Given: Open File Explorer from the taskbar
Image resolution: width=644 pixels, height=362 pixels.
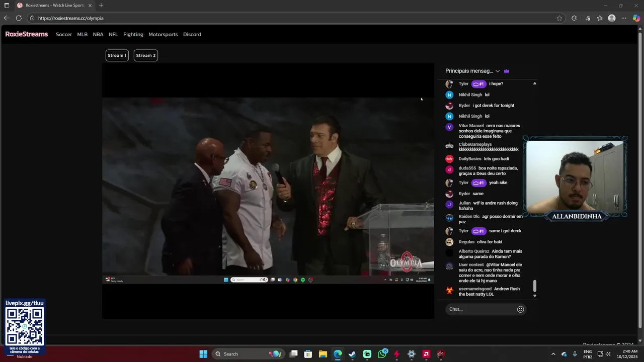Looking at the screenshot, I should coord(323,354).
